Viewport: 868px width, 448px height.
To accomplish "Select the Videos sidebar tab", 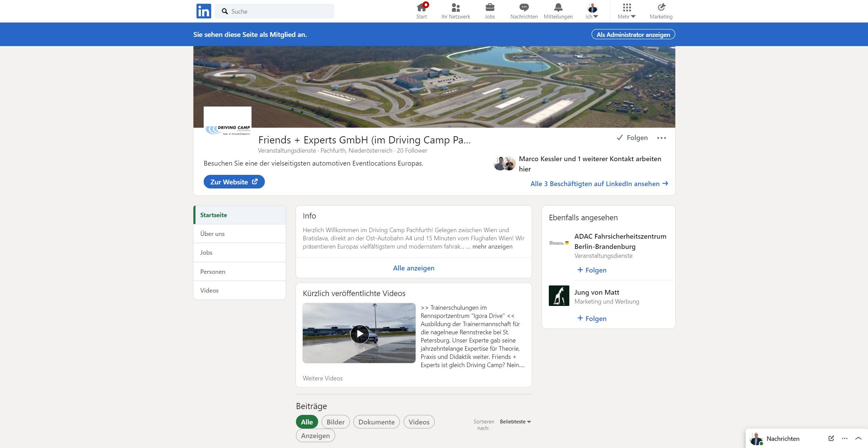I will 240,290.
